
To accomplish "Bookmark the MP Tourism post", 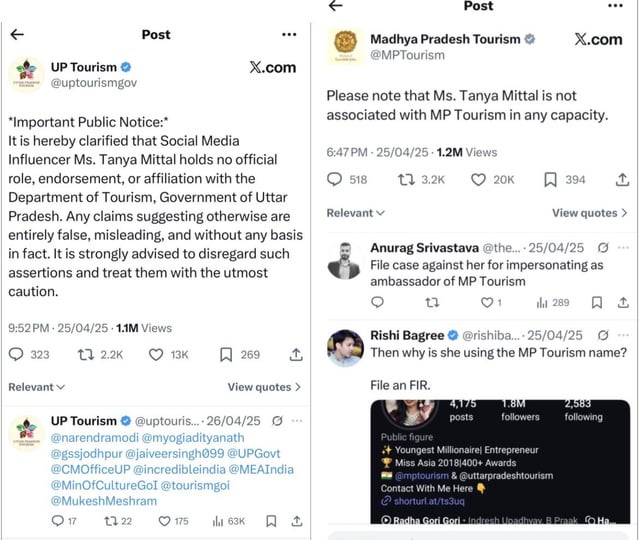I will click(x=550, y=180).
